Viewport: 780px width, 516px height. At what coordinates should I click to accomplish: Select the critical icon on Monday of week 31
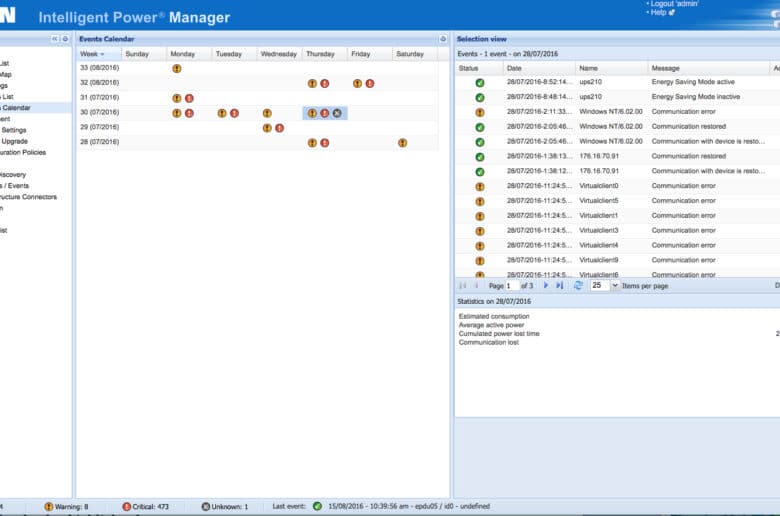(x=189, y=99)
